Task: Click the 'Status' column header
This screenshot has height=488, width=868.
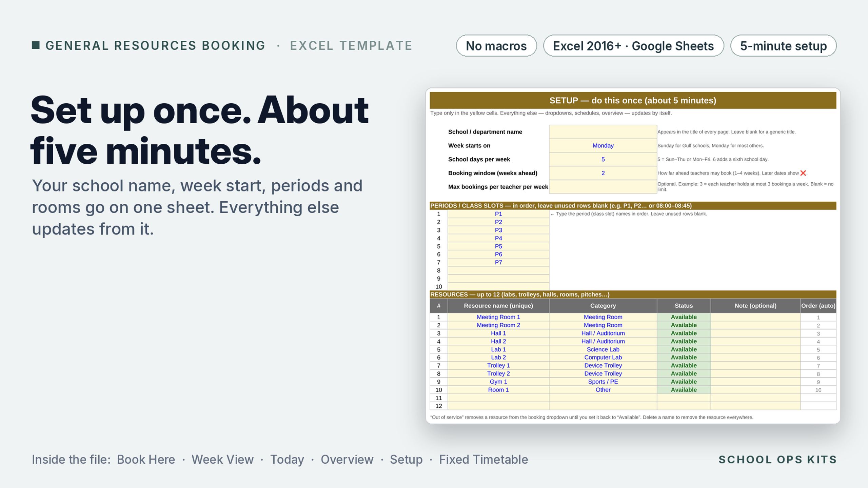Action: pyautogui.click(x=684, y=306)
